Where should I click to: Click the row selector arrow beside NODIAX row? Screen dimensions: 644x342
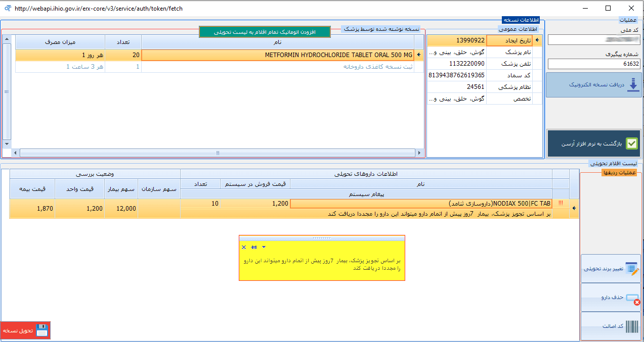(x=574, y=208)
